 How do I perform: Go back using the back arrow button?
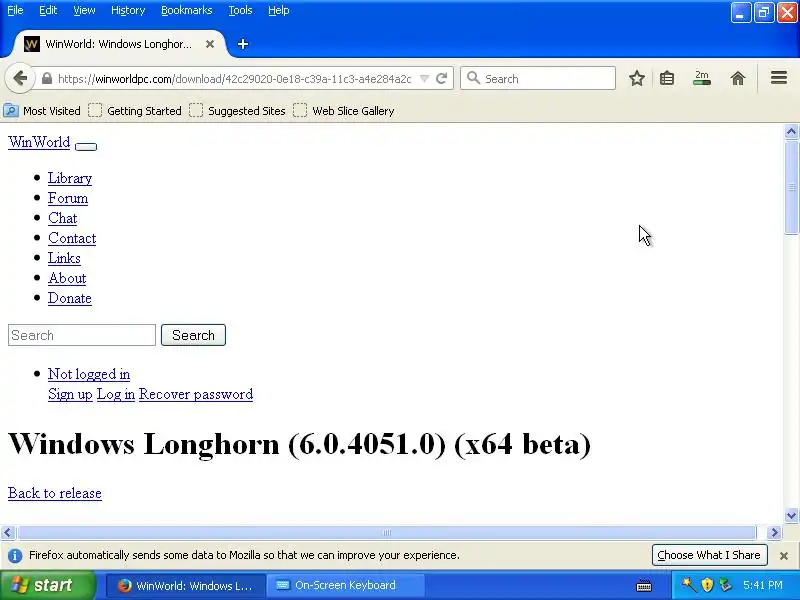[20, 79]
